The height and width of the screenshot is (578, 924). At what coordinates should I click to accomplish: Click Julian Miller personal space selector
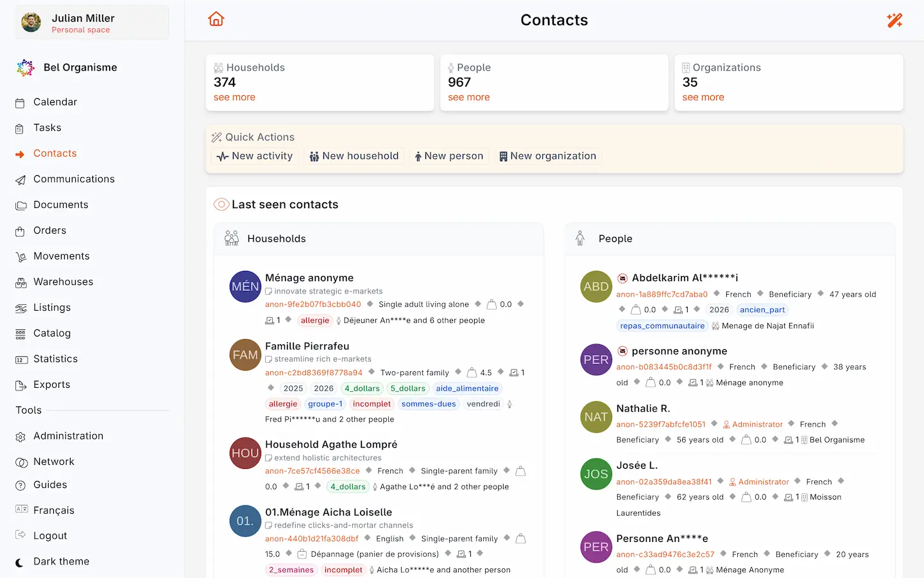click(92, 22)
